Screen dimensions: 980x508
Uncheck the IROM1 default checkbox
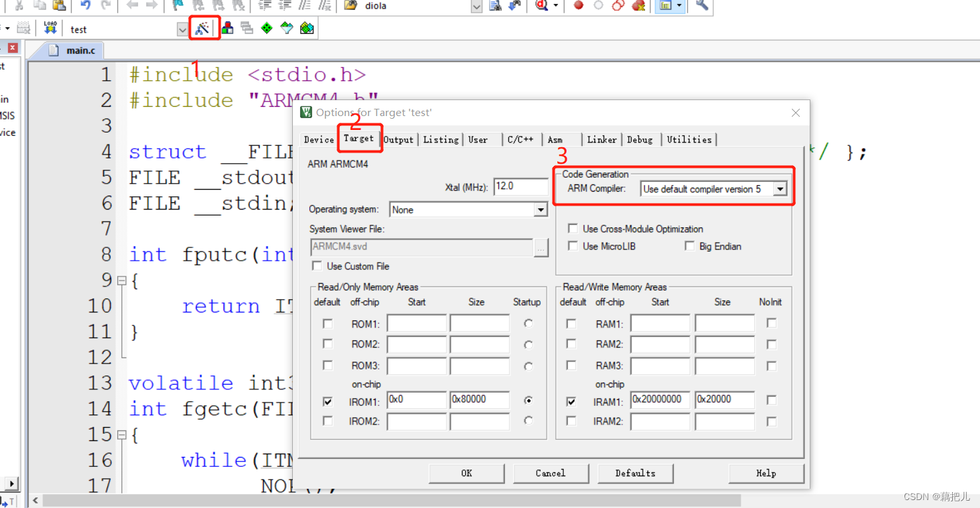[327, 401]
